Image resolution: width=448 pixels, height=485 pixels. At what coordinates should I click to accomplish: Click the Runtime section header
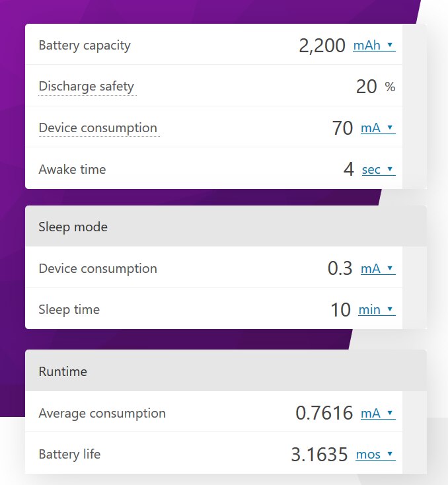pyautogui.click(x=63, y=371)
